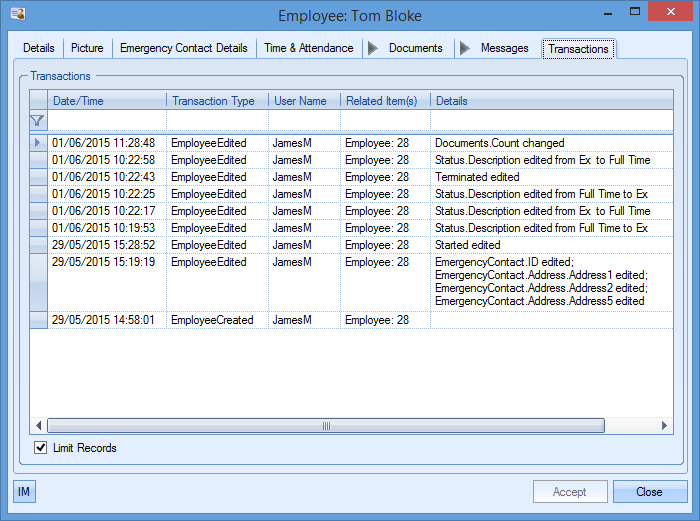Screen dimensions: 700x521
Task: Click the Accept button
Action: (x=569, y=492)
